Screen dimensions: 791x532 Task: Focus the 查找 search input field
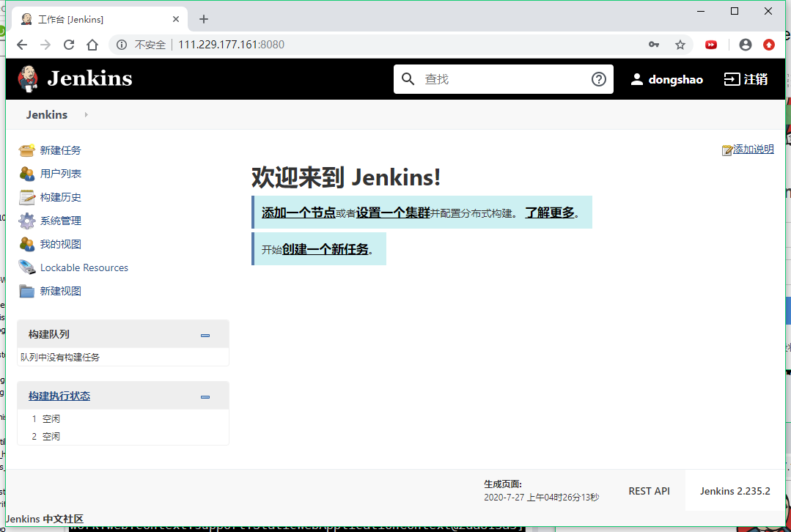point(504,79)
